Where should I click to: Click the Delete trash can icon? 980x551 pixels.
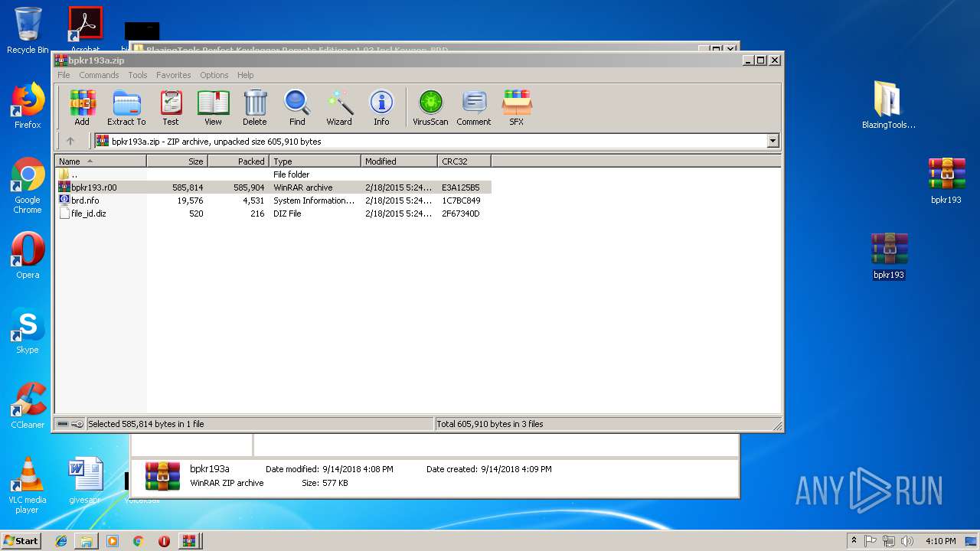point(255,107)
